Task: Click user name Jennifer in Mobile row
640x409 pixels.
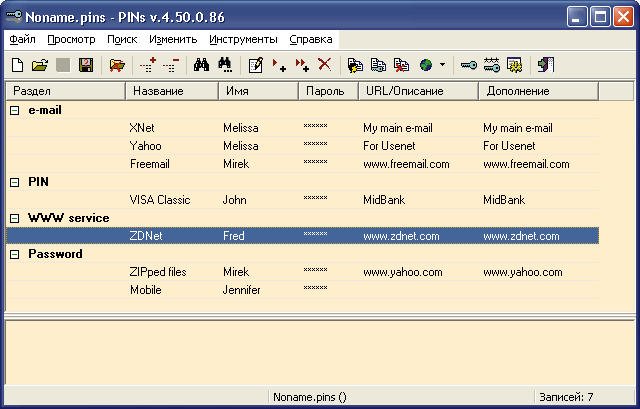Action: [x=241, y=290]
